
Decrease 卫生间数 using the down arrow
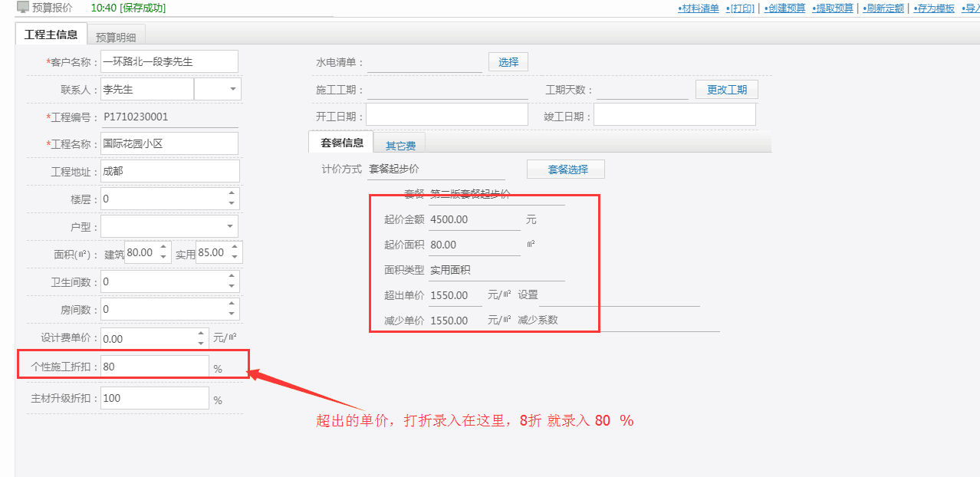(x=232, y=286)
